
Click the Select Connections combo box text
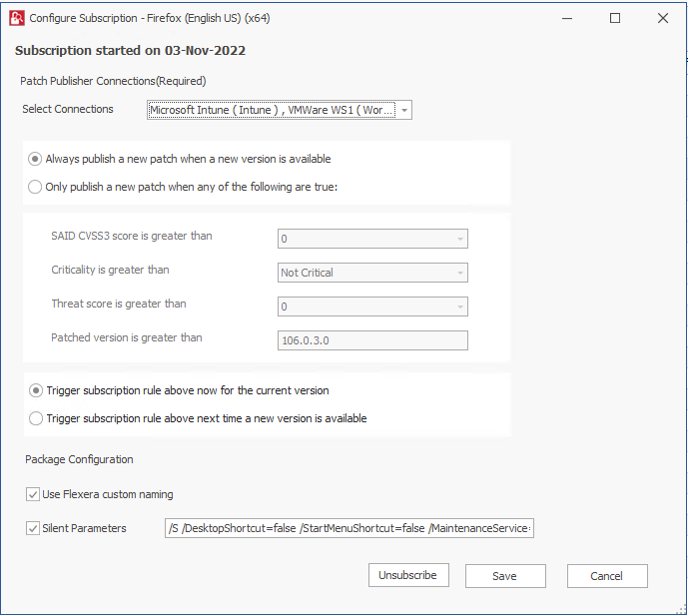tap(272, 110)
